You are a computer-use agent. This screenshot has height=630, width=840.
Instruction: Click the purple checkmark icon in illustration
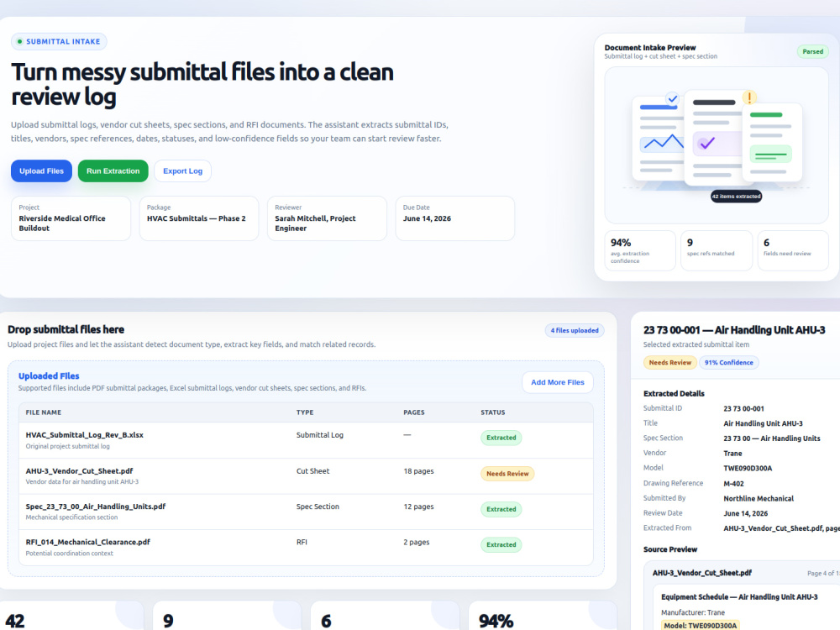(707, 143)
